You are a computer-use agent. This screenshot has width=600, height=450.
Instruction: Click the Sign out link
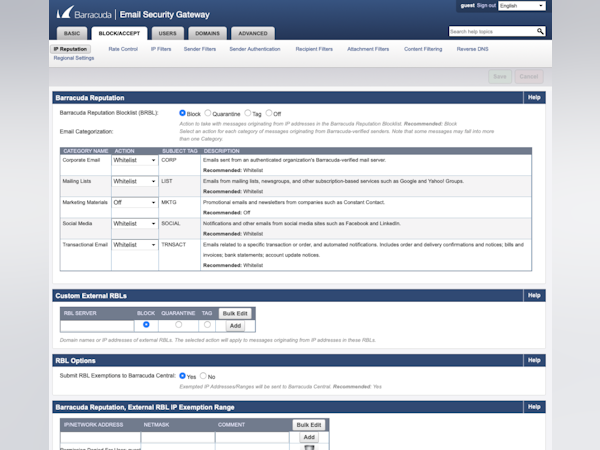point(486,5)
